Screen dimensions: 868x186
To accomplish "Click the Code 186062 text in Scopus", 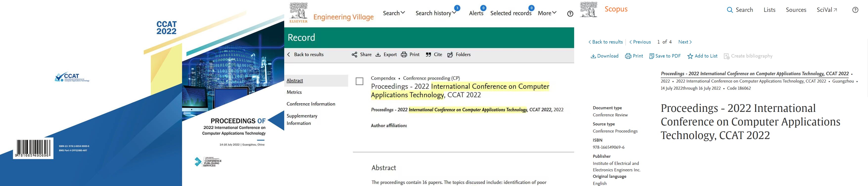I will [739, 88].
